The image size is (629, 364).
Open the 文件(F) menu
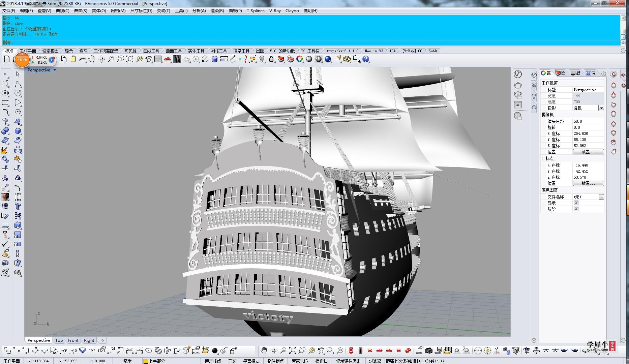click(9, 11)
